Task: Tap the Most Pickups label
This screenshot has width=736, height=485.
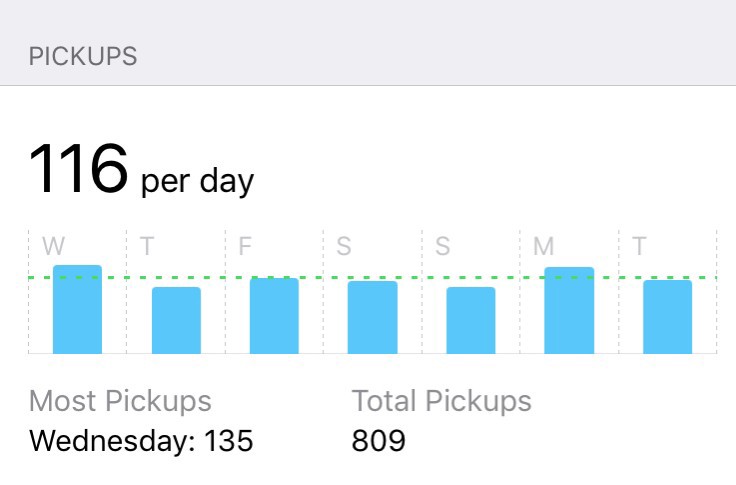Action: pos(120,401)
